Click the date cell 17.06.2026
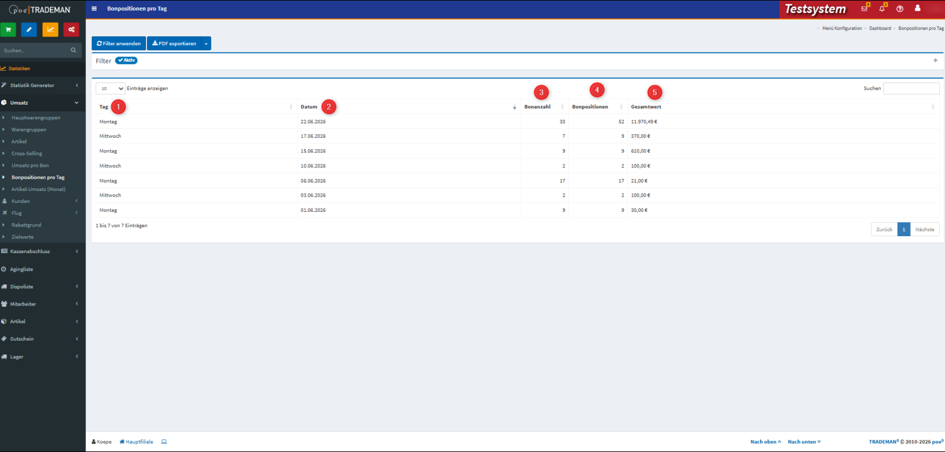This screenshot has width=945, height=452. point(313,136)
